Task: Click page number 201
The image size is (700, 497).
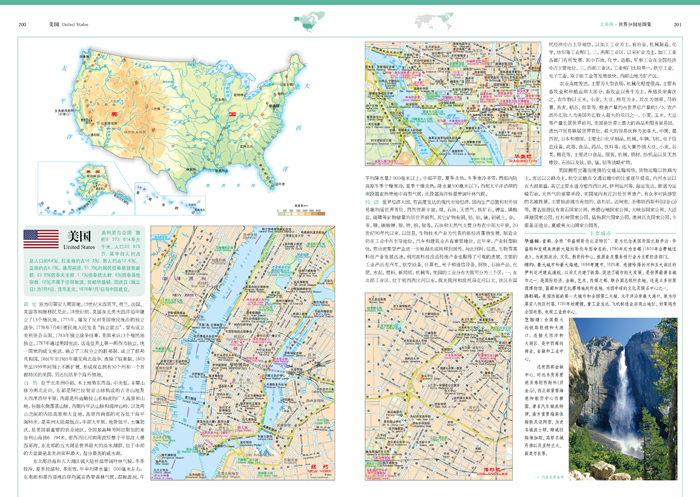Action: [x=676, y=22]
